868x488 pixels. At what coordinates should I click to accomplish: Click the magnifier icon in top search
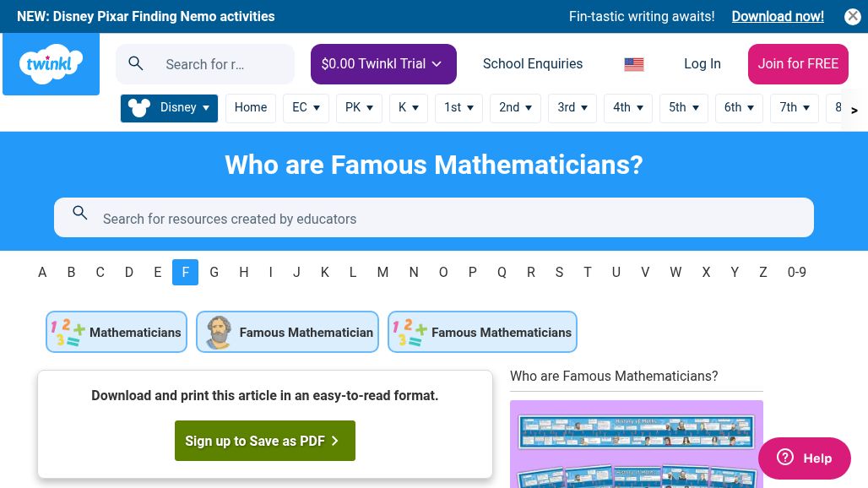click(136, 63)
